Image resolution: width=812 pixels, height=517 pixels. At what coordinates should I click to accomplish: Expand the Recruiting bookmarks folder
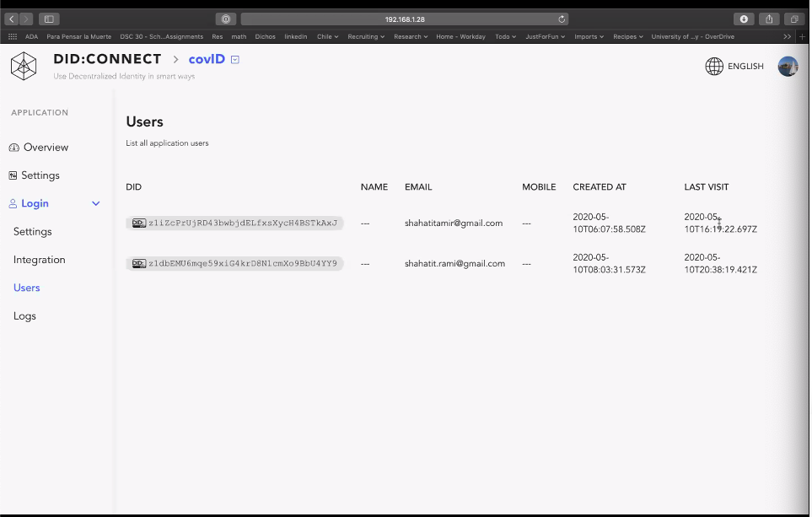[366, 37]
